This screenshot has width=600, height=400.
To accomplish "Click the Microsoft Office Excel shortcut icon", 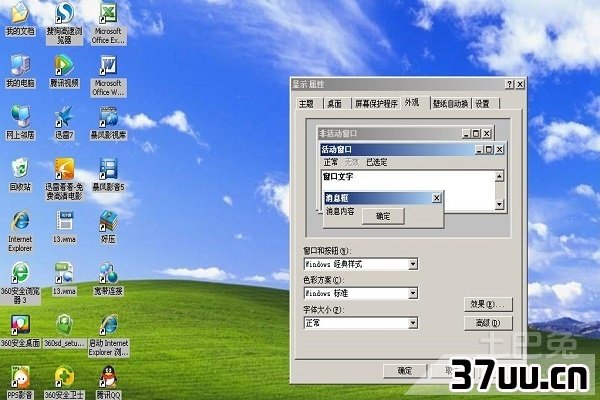I will click(x=109, y=23).
